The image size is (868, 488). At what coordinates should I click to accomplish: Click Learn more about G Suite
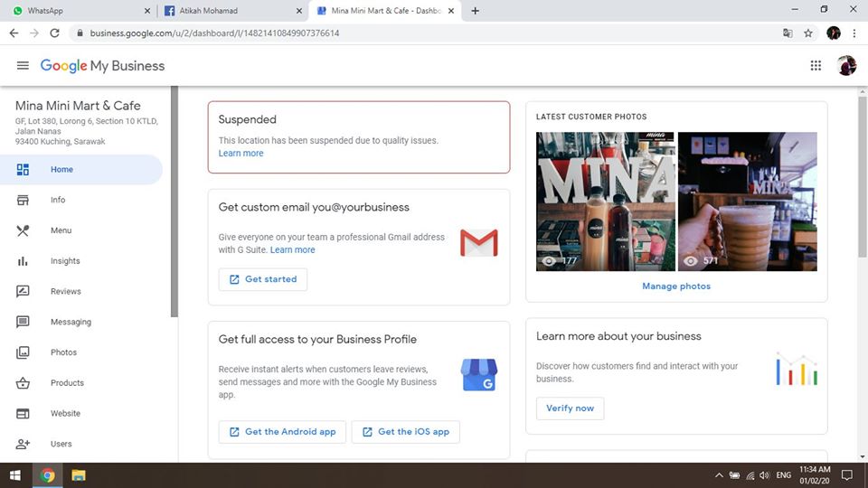[292, 249]
